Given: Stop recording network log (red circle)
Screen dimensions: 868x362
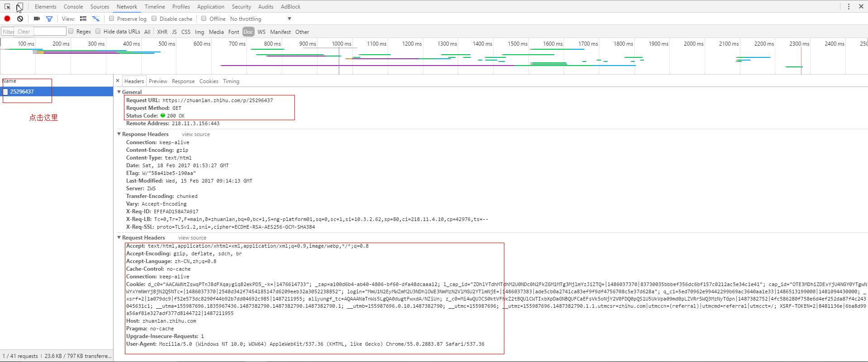Looking at the screenshot, I should [x=7, y=19].
